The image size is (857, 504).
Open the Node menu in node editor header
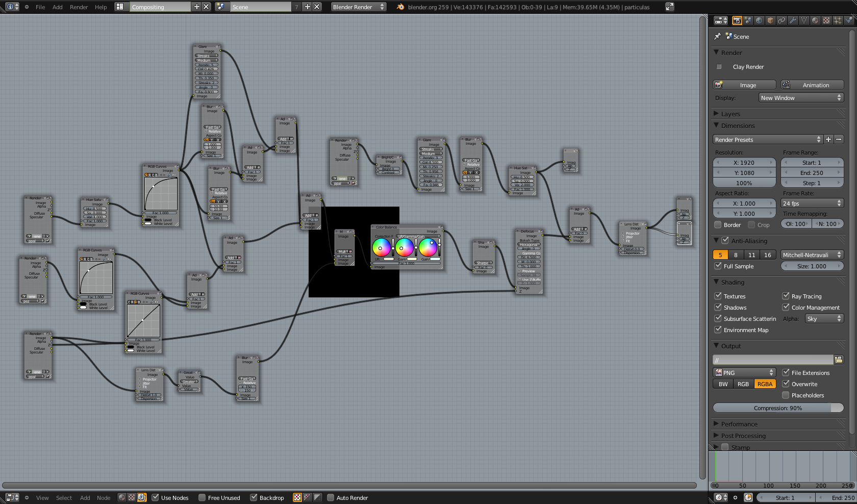click(104, 498)
